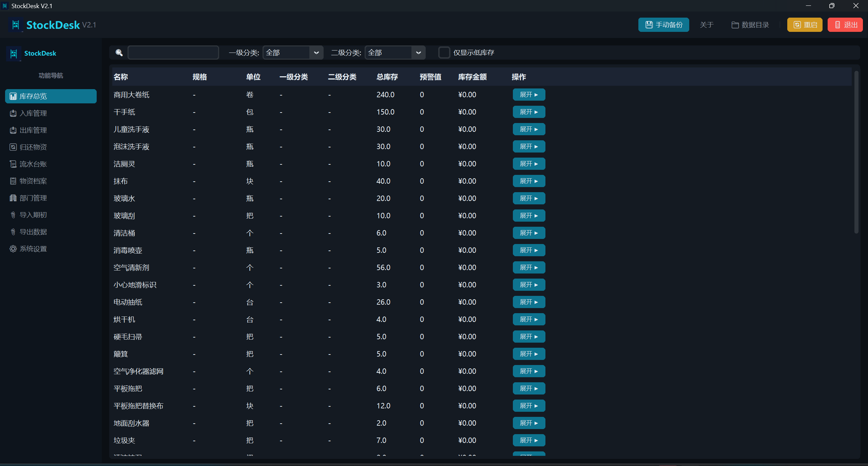
Task: Click the 240.0 stock value
Action: [385, 95]
